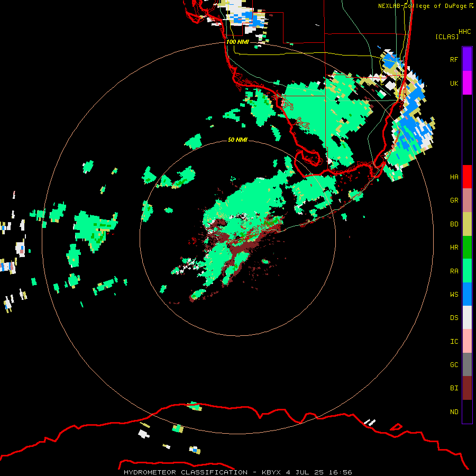Click the 50 NMI range ring label
This screenshot has height=476, width=476.
[237, 140]
